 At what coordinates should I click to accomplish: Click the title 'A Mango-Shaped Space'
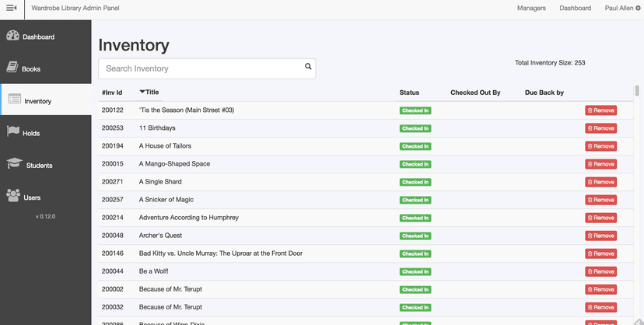(174, 164)
